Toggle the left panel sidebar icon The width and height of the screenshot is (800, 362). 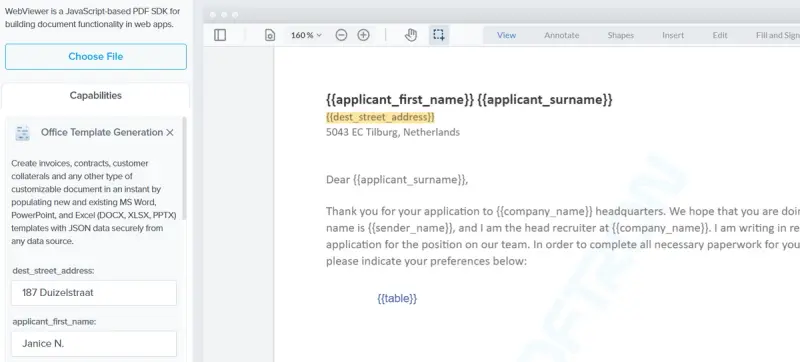coord(220,35)
